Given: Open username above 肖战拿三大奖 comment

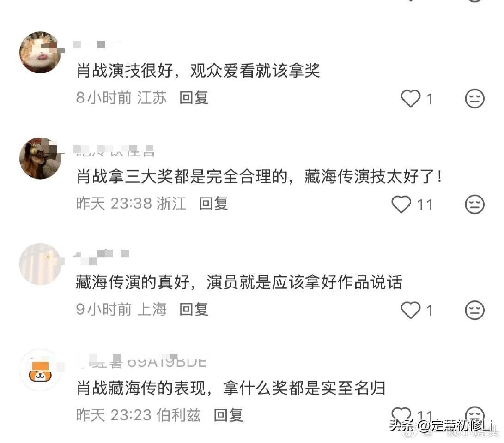Looking at the screenshot, I should [x=114, y=150].
